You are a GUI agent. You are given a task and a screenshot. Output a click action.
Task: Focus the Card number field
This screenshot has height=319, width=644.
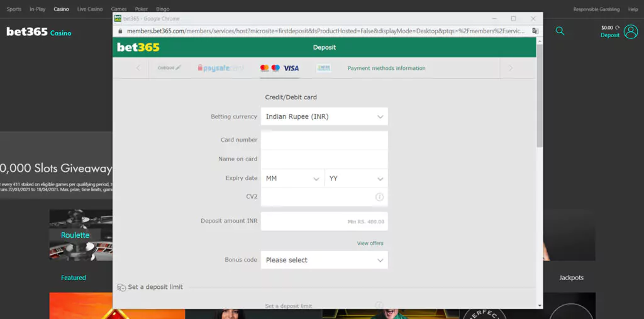(x=324, y=140)
